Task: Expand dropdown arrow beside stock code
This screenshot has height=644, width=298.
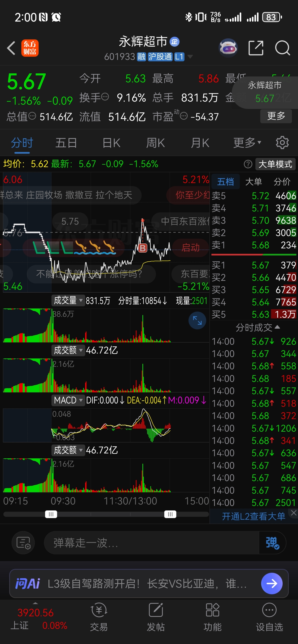Action: coord(190,57)
